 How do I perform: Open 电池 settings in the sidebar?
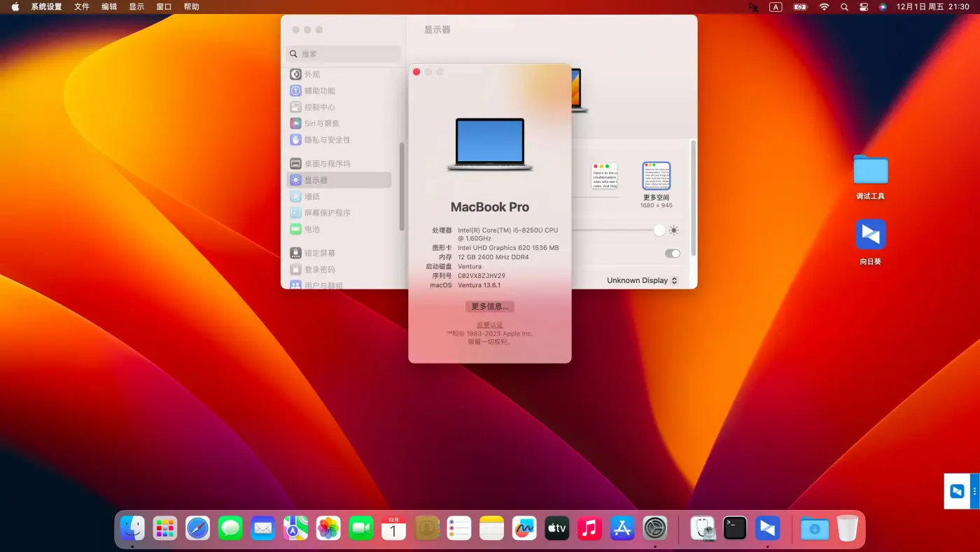pyautogui.click(x=312, y=229)
